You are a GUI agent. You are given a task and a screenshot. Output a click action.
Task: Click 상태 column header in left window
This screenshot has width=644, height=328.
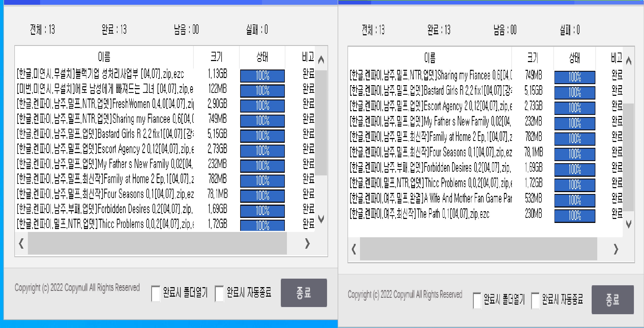click(262, 57)
